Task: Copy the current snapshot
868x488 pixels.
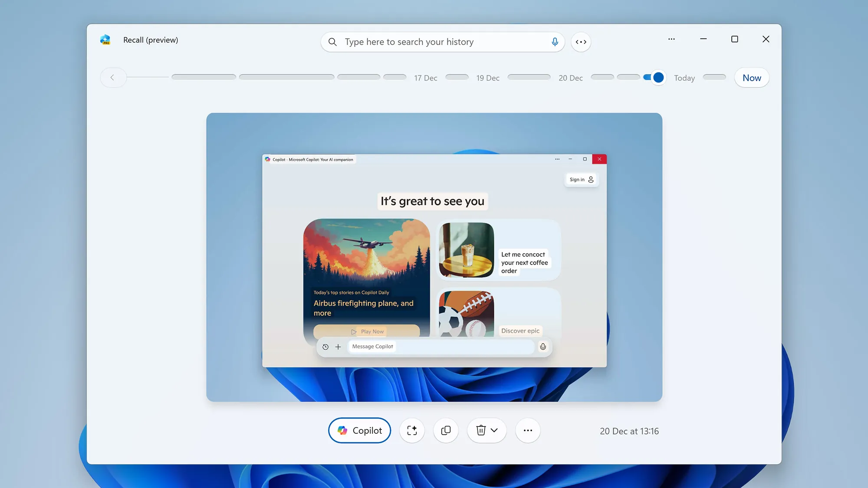Action: coord(446,430)
